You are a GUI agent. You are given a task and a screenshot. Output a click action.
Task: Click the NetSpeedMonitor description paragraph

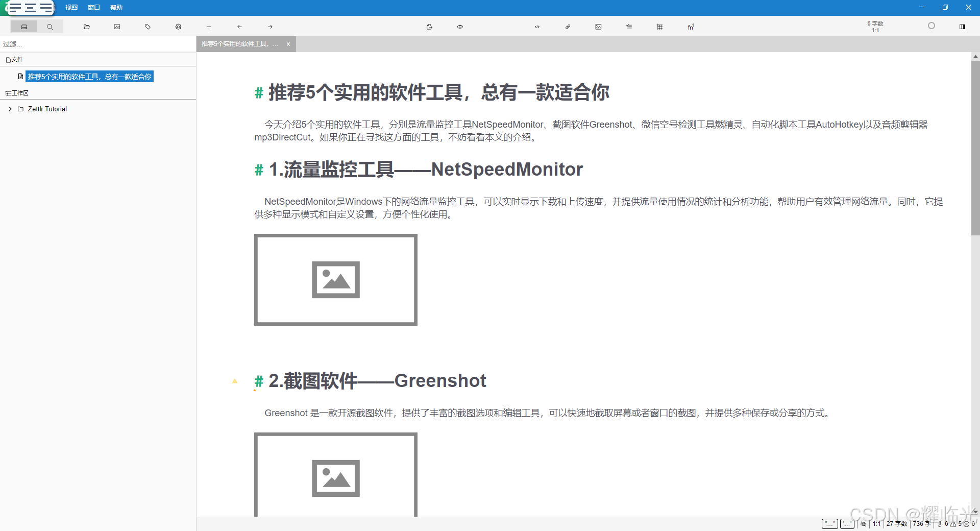point(599,208)
